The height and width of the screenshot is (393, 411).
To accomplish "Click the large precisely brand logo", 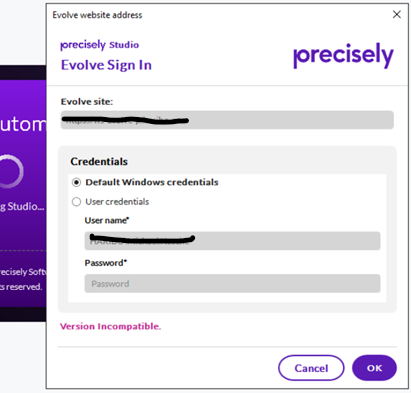I will 343,55.
